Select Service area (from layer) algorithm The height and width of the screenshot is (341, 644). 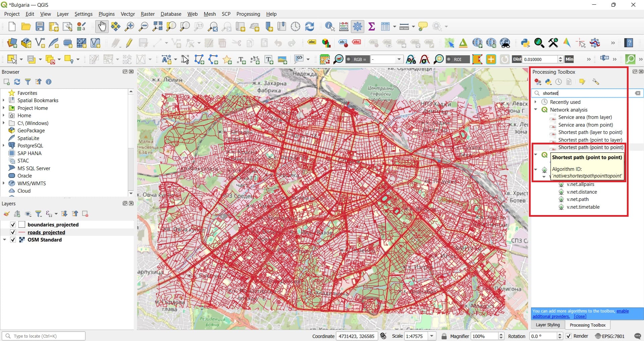pos(585,117)
